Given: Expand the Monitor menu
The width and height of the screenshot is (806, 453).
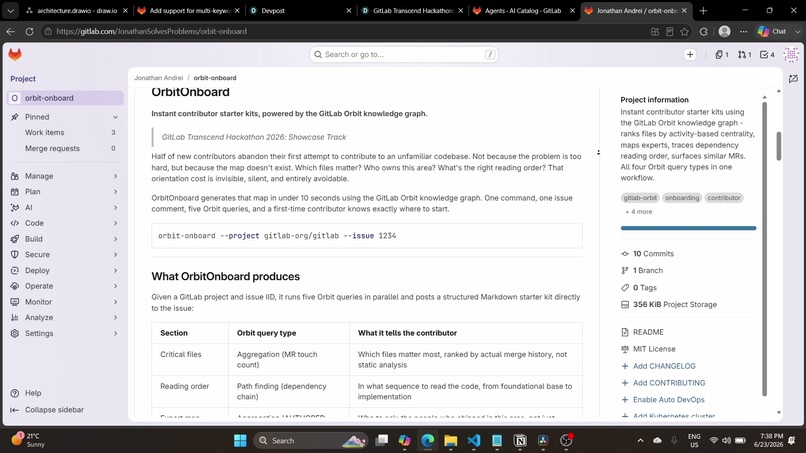Looking at the screenshot, I should point(65,302).
